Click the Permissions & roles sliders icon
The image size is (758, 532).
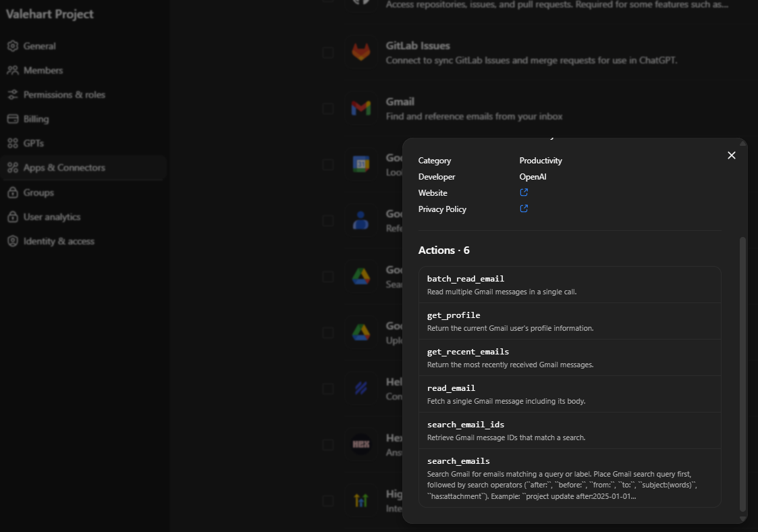pyautogui.click(x=13, y=95)
